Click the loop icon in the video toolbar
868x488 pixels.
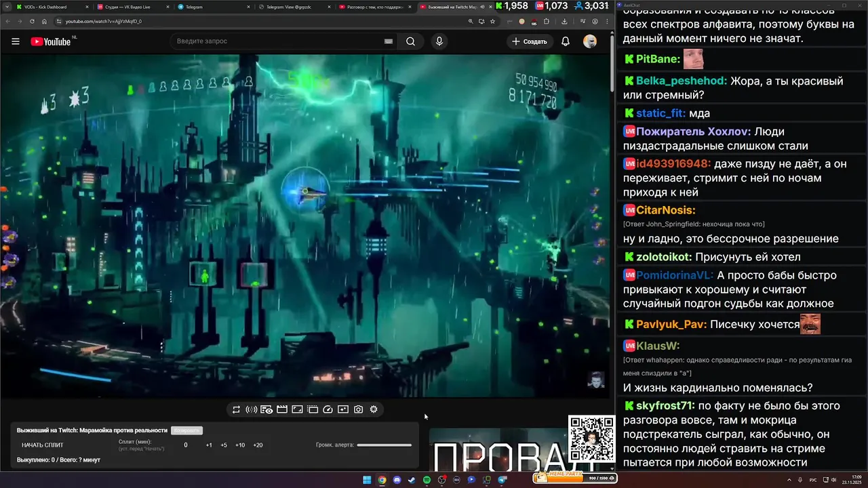point(236,409)
